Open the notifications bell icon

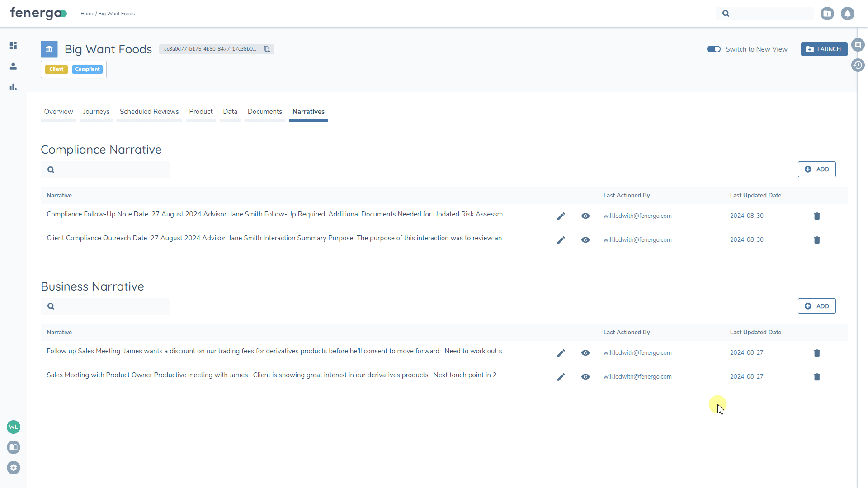tap(847, 14)
